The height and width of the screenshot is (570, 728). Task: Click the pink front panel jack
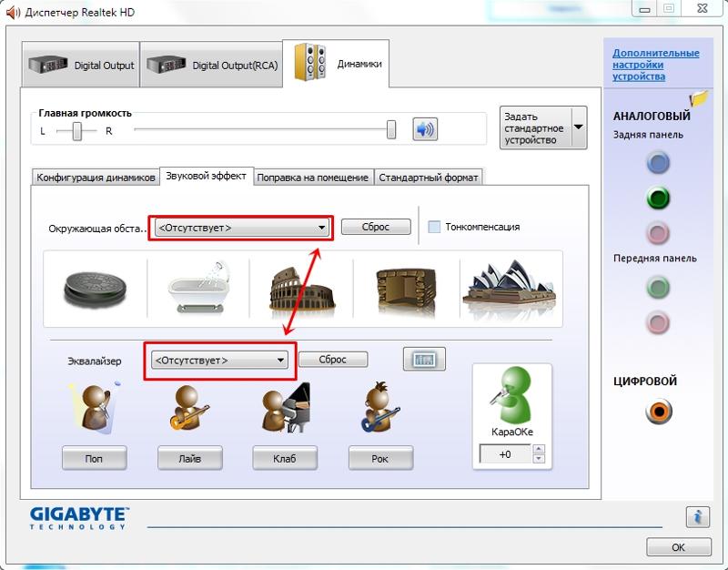pos(658,323)
